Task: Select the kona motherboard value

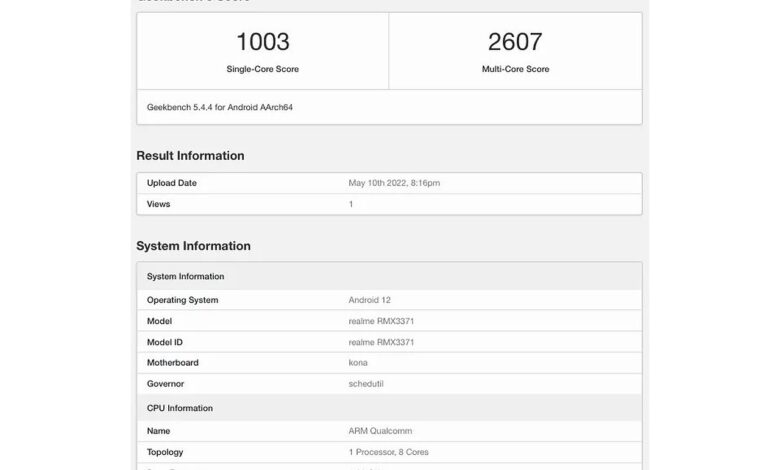Action: tap(358, 363)
